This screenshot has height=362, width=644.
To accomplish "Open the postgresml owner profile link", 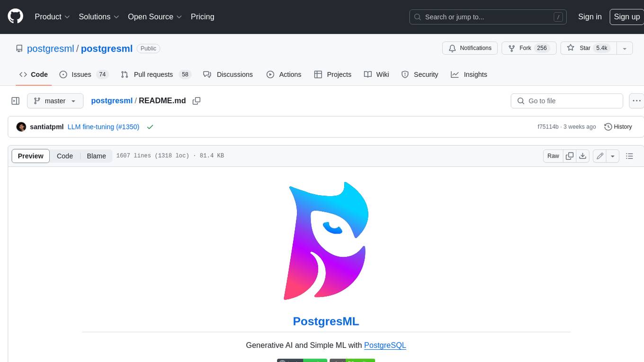I will tap(51, 48).
